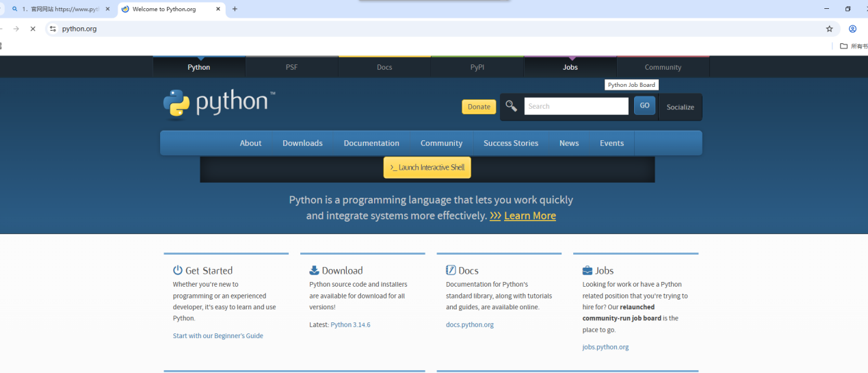Select Python in the top site bar
This screenshot has height=373, width=868.
[199, 67]
